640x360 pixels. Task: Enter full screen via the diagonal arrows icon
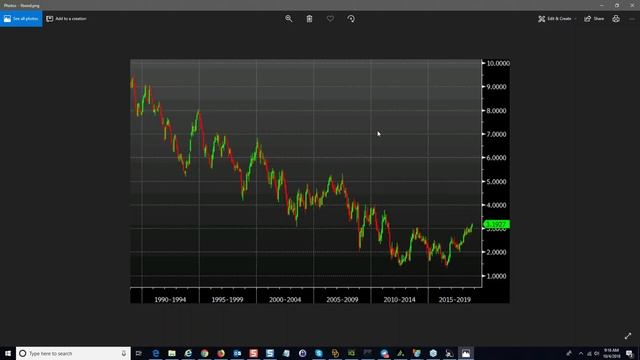[x=628, y=336]
